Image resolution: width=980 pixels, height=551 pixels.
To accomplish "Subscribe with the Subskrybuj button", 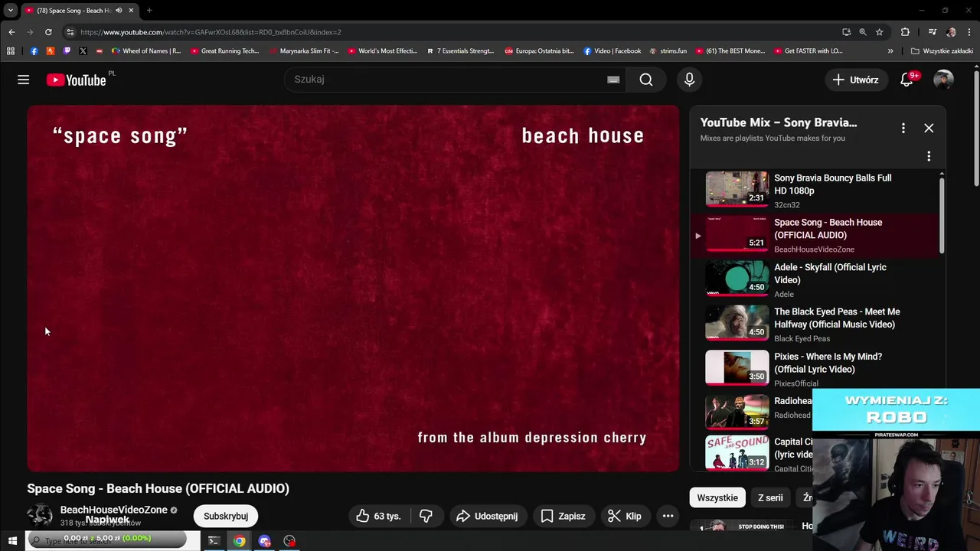I will [x=226, y=516].
